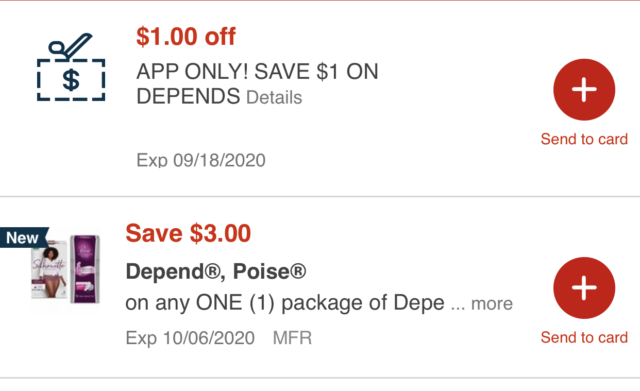Viewport: 640px width, 391px height.
Task: Click the scissors coupon icon
Action: (71, 67)
